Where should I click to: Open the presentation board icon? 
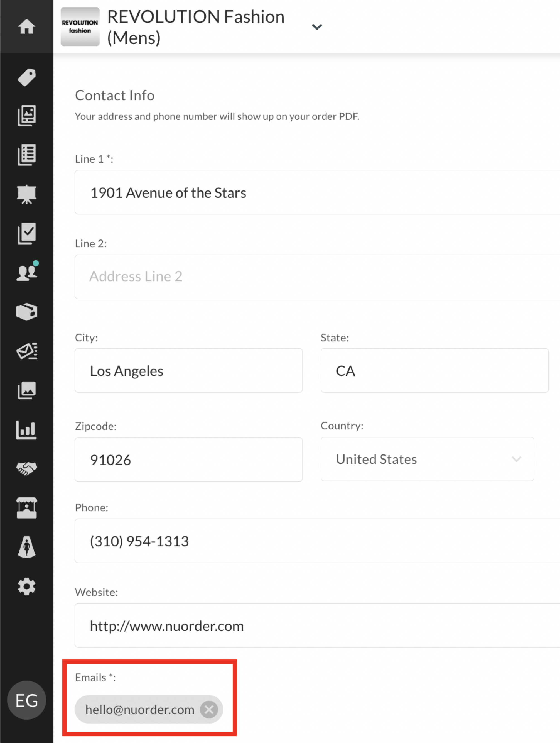click(26, 194)
